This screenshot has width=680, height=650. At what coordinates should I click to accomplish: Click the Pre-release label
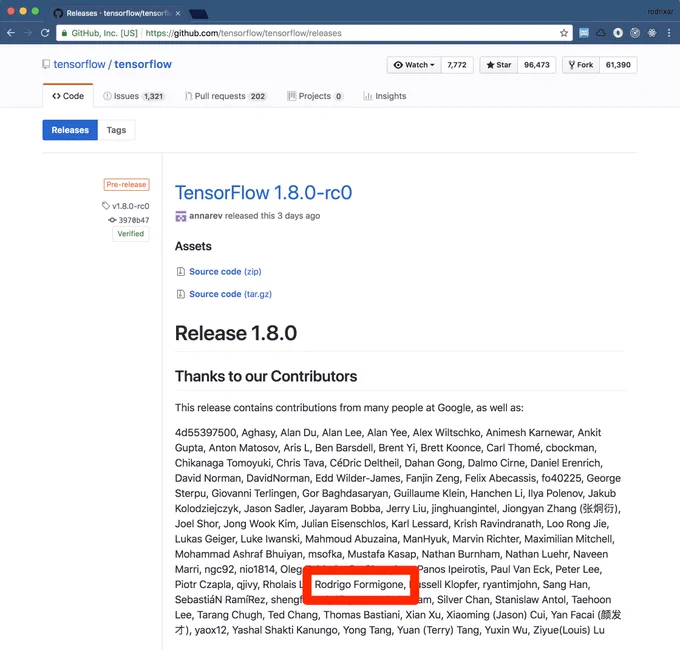[126, 185]
